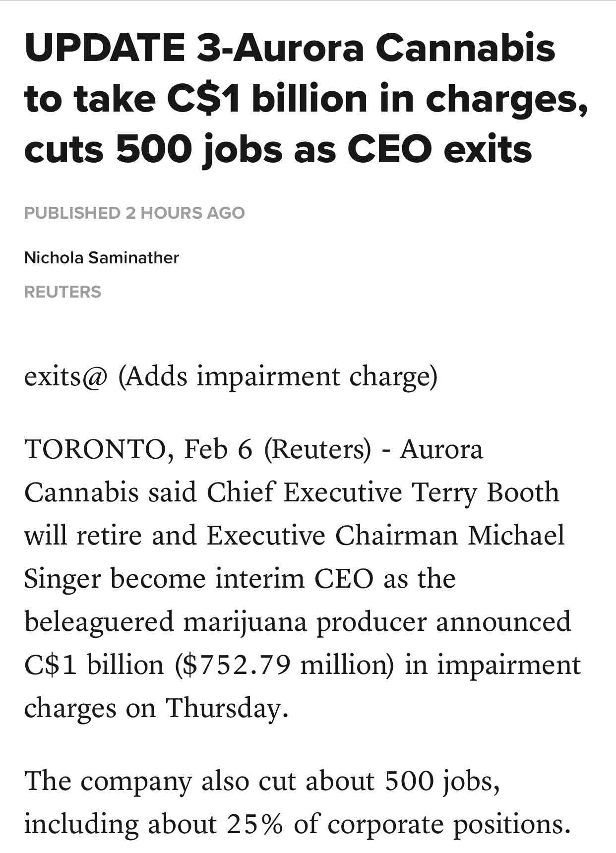The width and height of the screenshot is (616, 853).
Task: Click the phrase CEO exits in headline
Action: [x=439, y=149]
